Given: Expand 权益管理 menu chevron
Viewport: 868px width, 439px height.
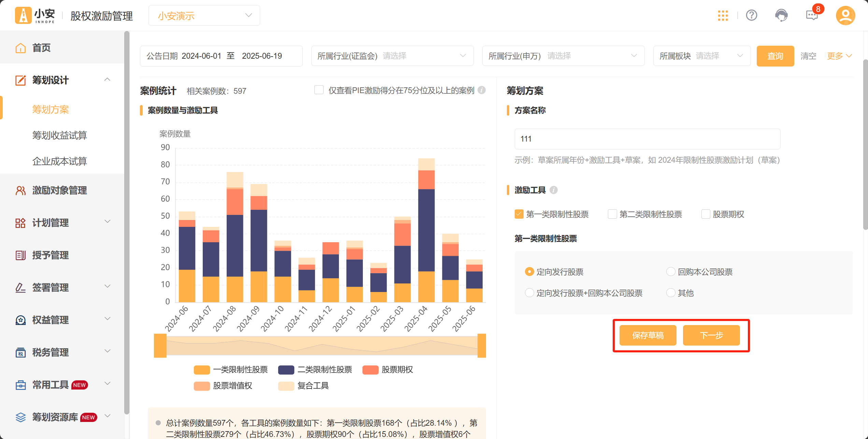Looking at the screenshot, I should [x=107, y=319].
